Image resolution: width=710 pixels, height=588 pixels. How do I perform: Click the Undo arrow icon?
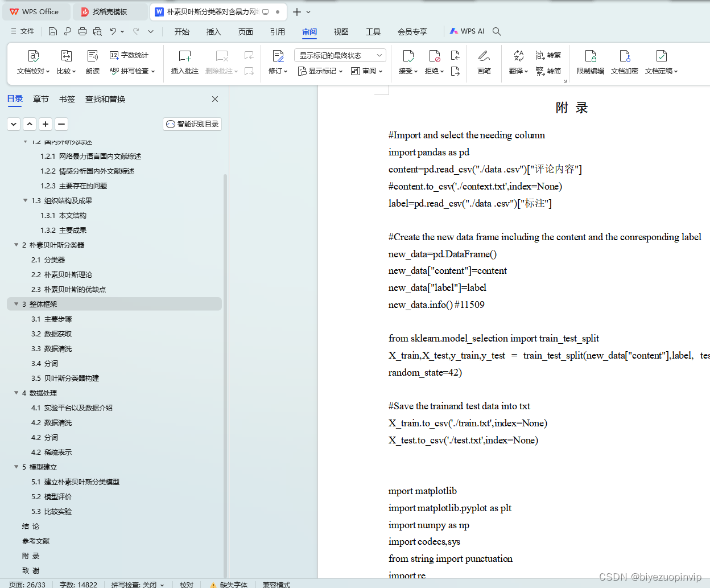113,31
